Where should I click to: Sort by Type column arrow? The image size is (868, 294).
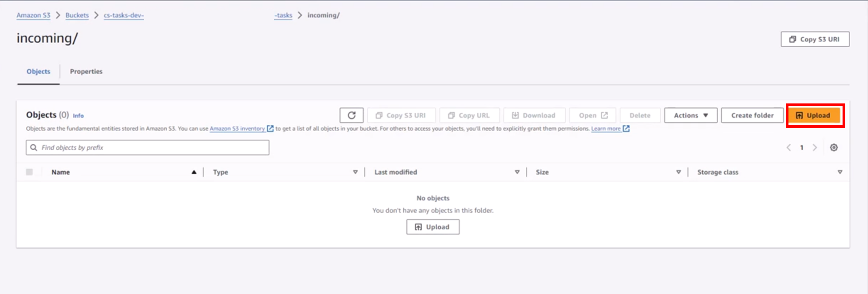click(x=355, y=172)
